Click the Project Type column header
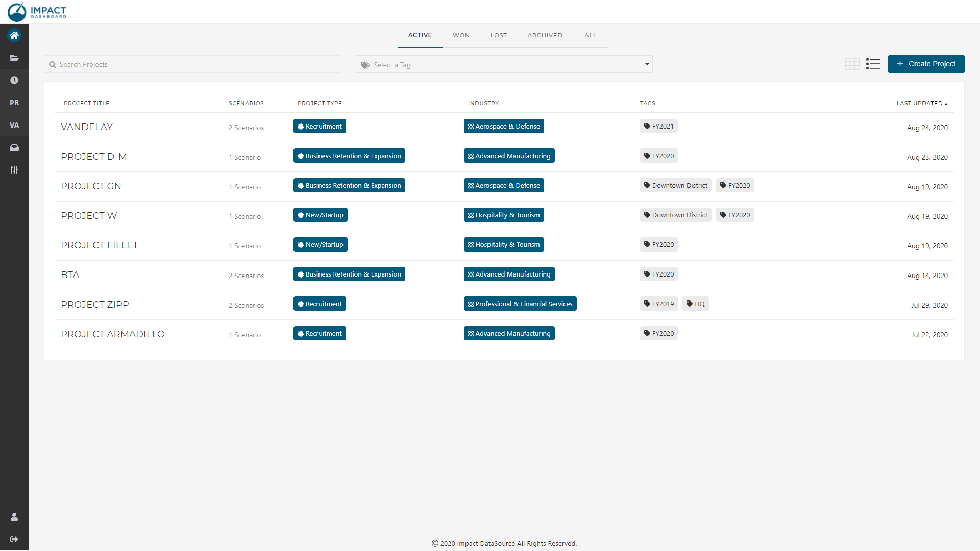980x551 pixels. (320, 103)
